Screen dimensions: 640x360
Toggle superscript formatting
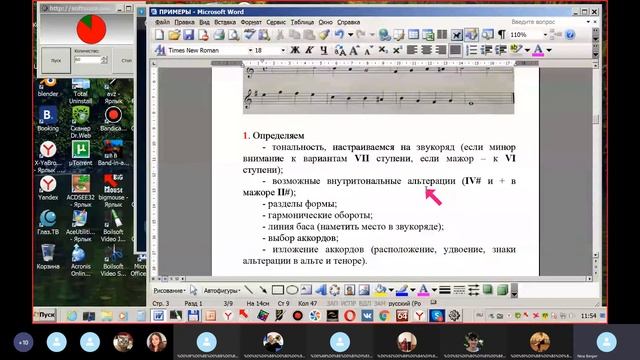(x=397, y=50)
